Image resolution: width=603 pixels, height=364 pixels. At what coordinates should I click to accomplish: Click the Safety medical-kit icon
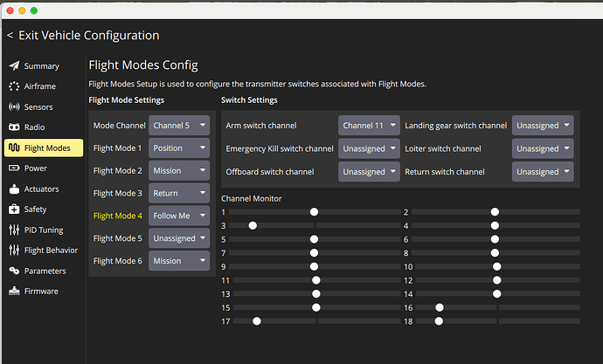pos(14,209)
